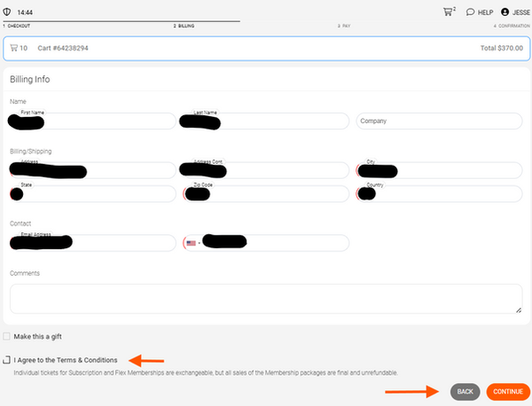Screen dimensions: 532x406
Task: Click the Cart #64238294 text
Action: pos(63,48)
